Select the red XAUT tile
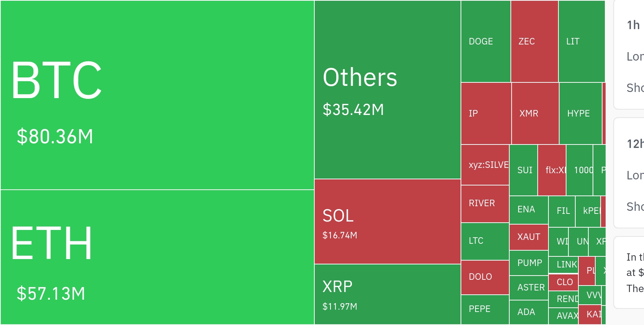644x325 pixels. point(528,237)
